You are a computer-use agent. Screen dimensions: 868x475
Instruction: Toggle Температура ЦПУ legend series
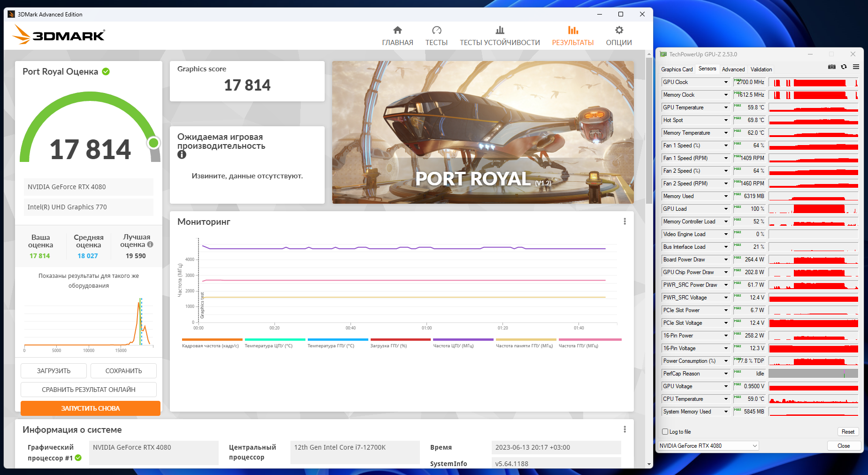tap(275, 343)
